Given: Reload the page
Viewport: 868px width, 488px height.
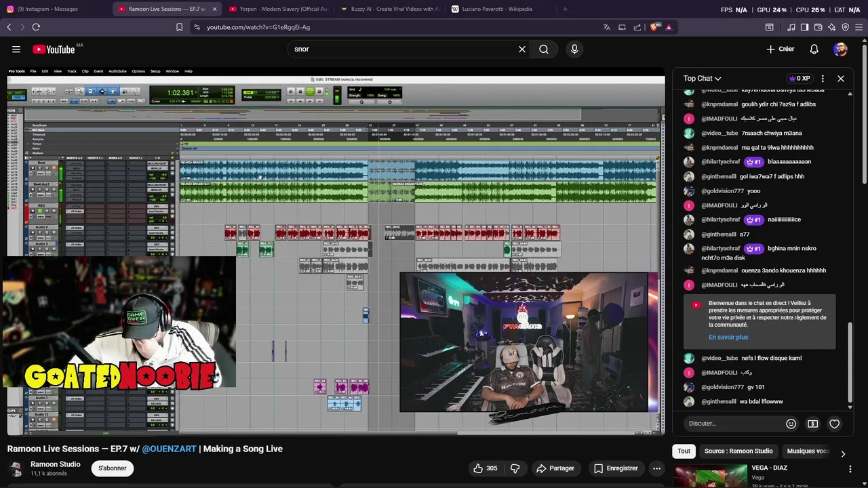Looking at the screenshot, I should point(36,27).
